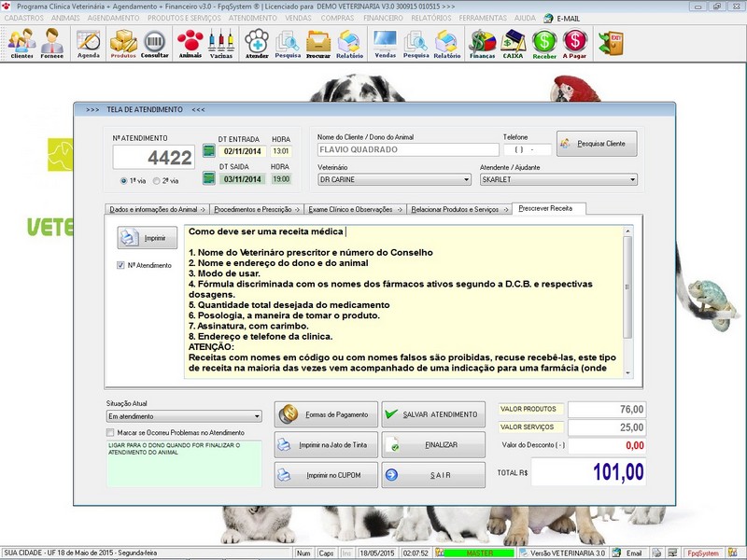Click the Atender paw icon
The image size is (747, 560).
[x=257, y=43]
